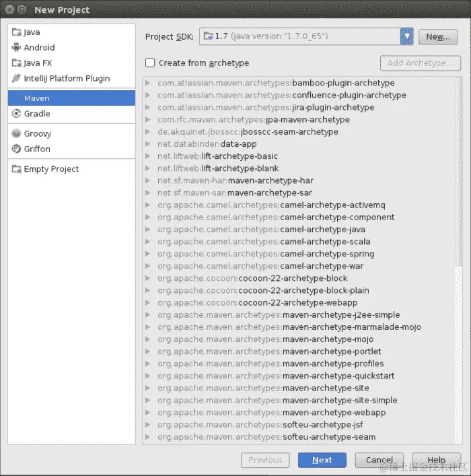Expand lift-archetype-basic node
This screenshot has width=471, height=476.
[x=148, y=156]
